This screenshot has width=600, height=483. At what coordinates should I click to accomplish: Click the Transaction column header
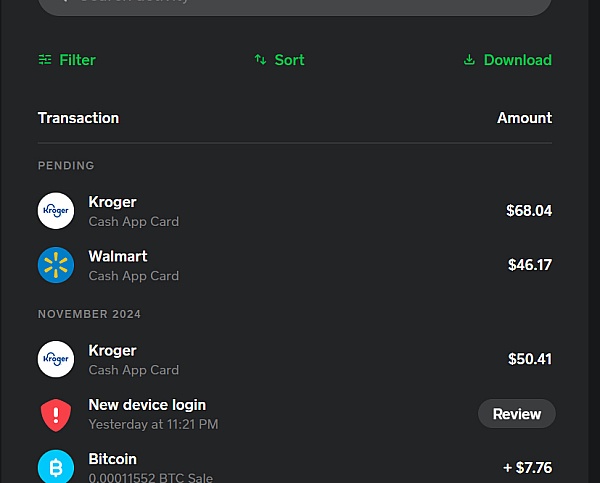pos(78,118)
